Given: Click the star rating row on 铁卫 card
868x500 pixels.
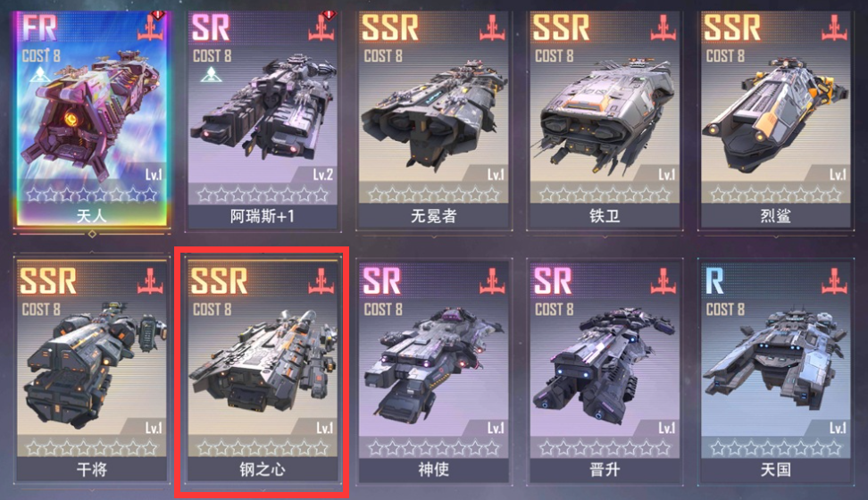Looking at the screenshot, I should (x=605, y=195).
